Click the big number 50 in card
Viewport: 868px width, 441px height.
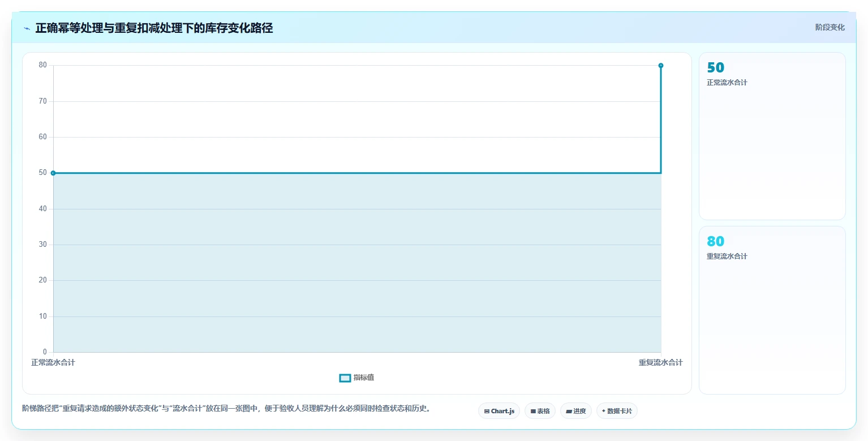pyautogui.click(x=716, y=67)
